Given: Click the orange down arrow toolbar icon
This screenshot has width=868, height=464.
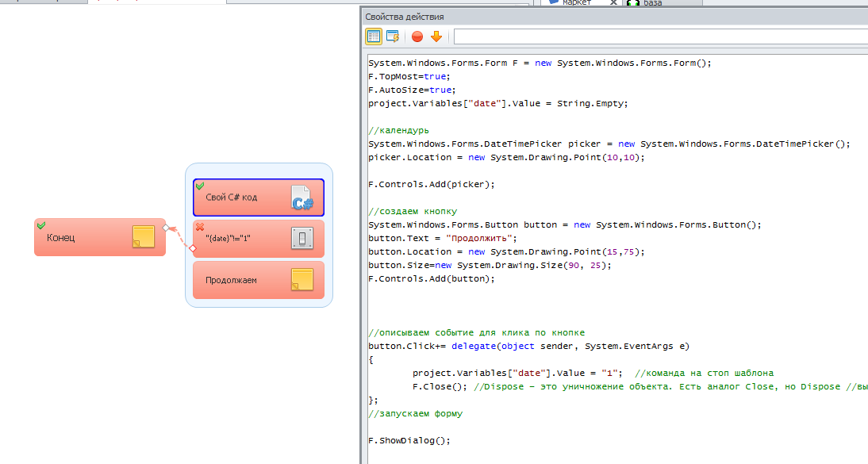Looking at the screenshot, I should point(436,36).
